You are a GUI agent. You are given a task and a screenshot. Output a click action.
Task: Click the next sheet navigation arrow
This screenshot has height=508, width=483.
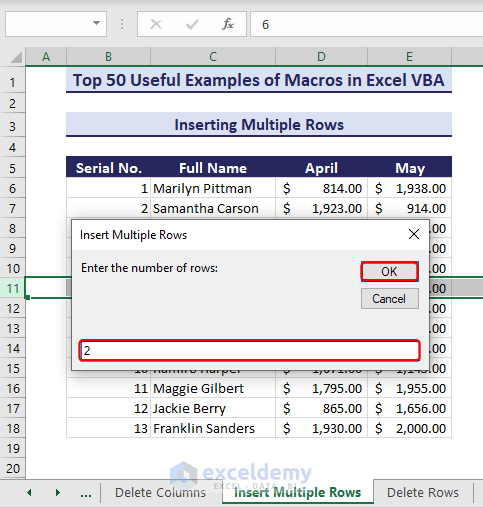pos(58,492)
